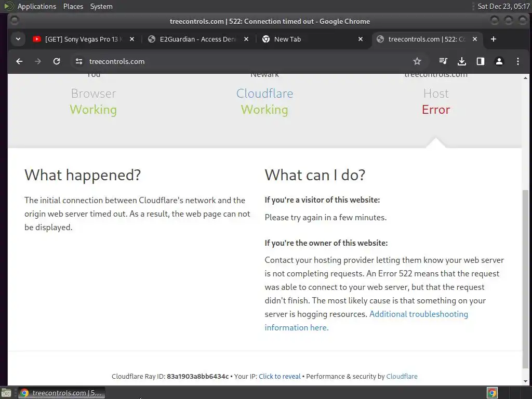
Task: Click the Cloudflare heading link
Action: [x=264, y=94]
